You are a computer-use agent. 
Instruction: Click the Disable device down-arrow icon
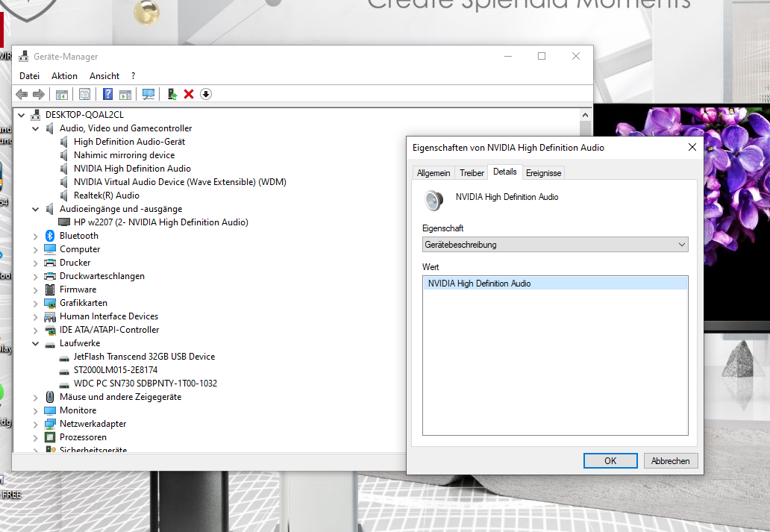(206, 94)
